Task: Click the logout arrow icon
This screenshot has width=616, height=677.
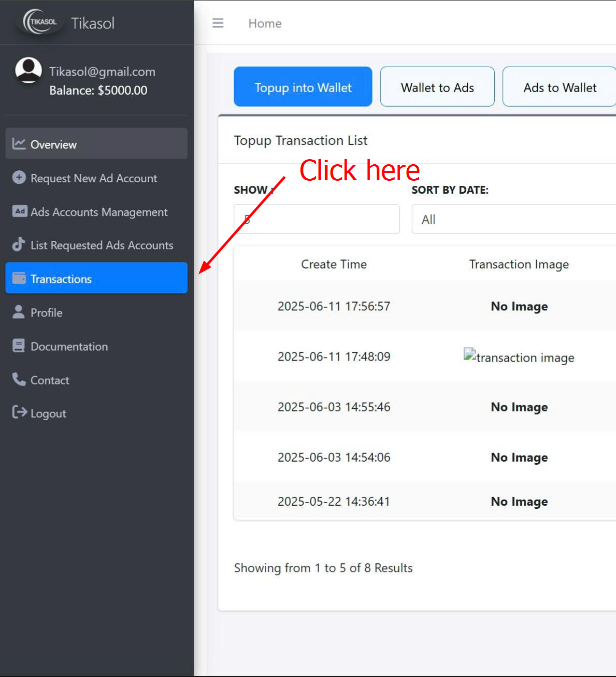Action: tap(20, 412)
